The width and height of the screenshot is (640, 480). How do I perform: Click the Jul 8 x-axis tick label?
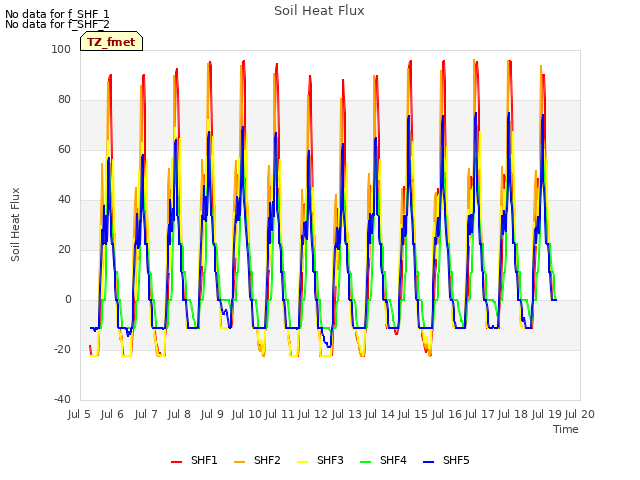point(179,414)
